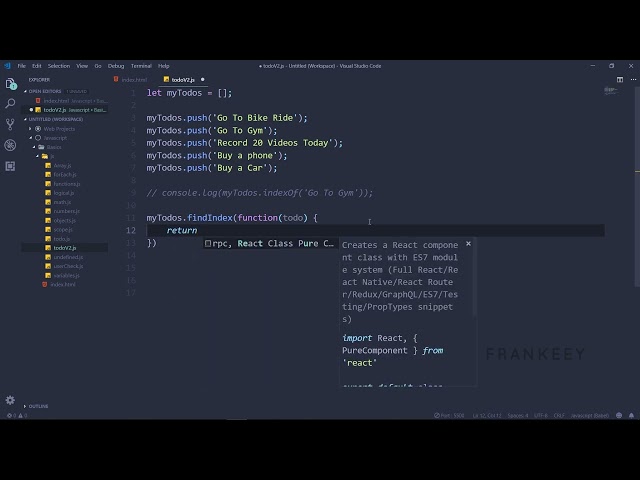This screenshot has width=640, height=480.
Task: Close the snippet documentation popup
Action: pos(468,244)
